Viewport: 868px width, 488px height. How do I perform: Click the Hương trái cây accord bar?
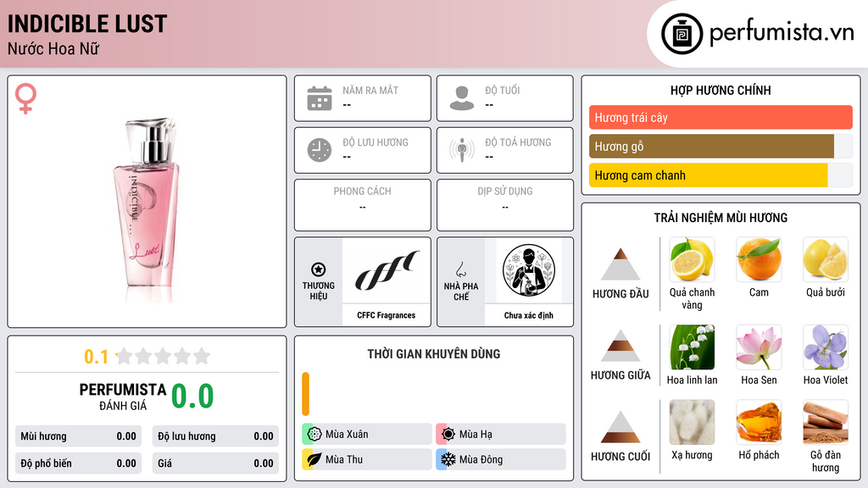point(721,118)
